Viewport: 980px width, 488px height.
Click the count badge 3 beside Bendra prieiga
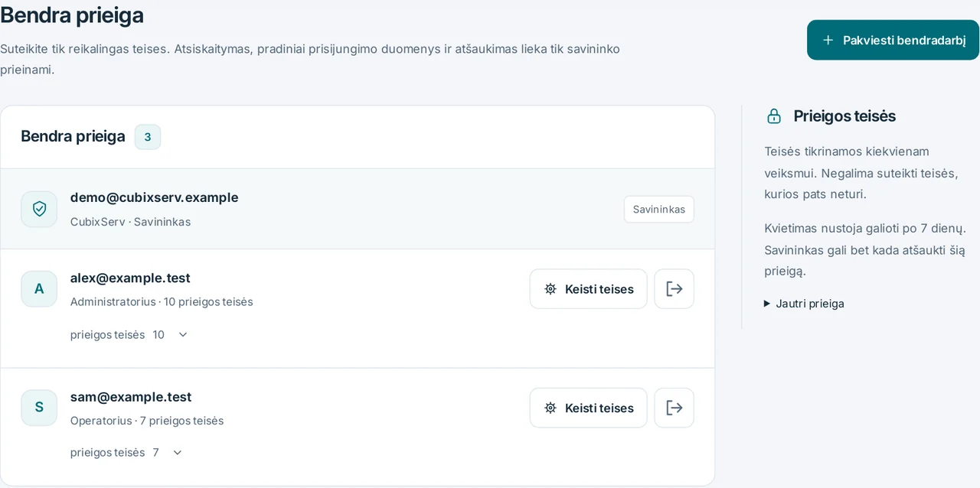point(148,137)
